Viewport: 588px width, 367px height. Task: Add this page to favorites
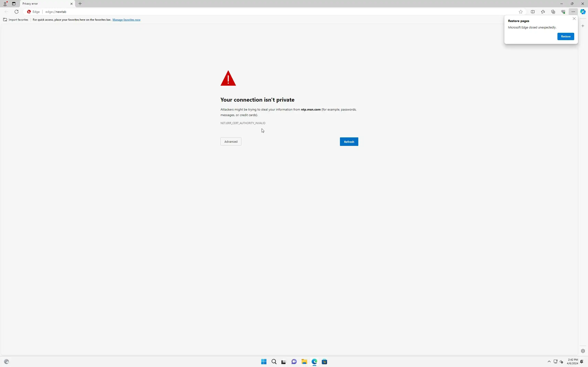[x=520, y=12]
